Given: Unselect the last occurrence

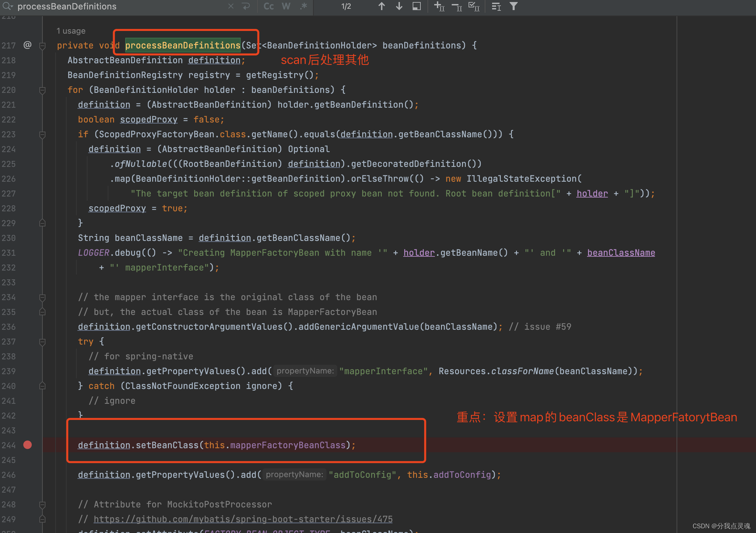Looking at the screenshot, I should pos(457,6).
